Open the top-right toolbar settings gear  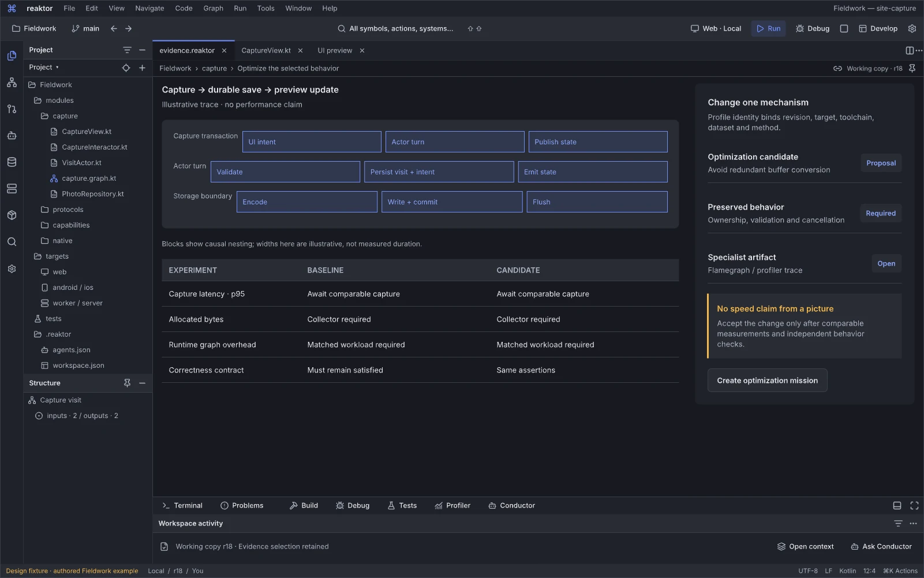coord(912,28)
